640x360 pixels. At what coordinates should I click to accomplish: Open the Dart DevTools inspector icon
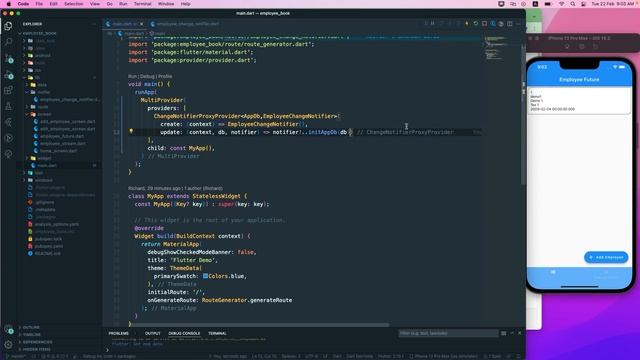pyautogui.click(x=493, y=24)
